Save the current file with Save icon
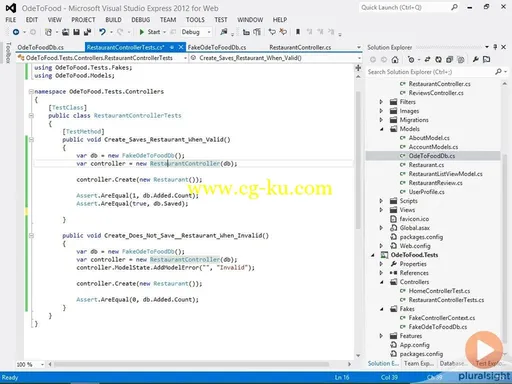Image resolution: width=512 pixels, height=384 pixels. coord(76,32)
